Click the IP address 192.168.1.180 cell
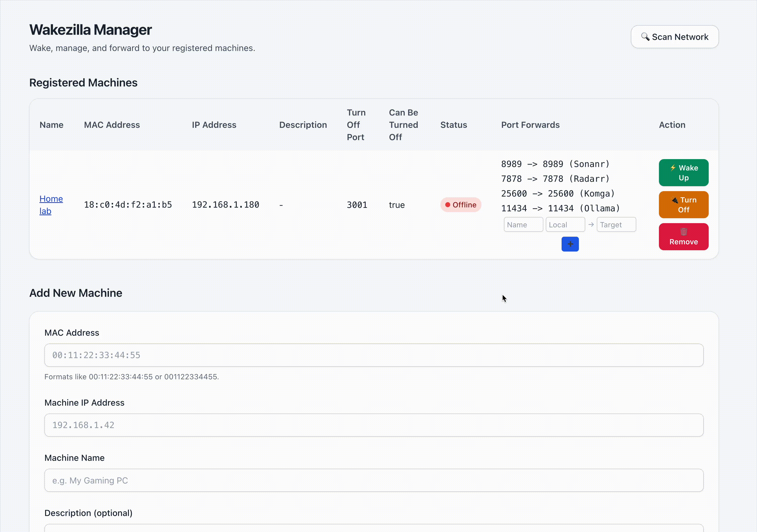 point(225,205)
